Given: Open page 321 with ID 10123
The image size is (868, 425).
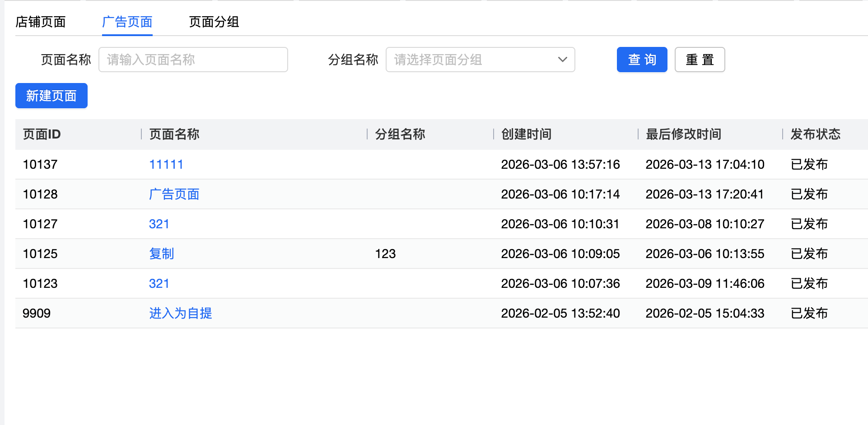Looking at the screenshot, I should point(159,283).
